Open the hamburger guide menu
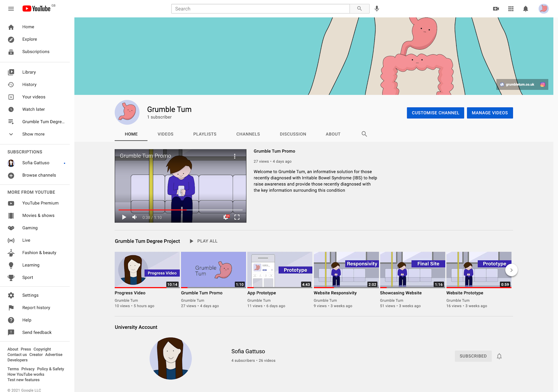The image size is (558, 392). [x=11, y=9]
